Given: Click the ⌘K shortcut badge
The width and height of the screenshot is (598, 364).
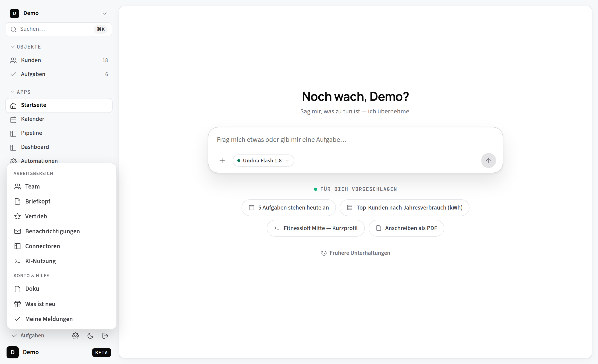Looking at the screenshot, I should click(x=101, y=29).
